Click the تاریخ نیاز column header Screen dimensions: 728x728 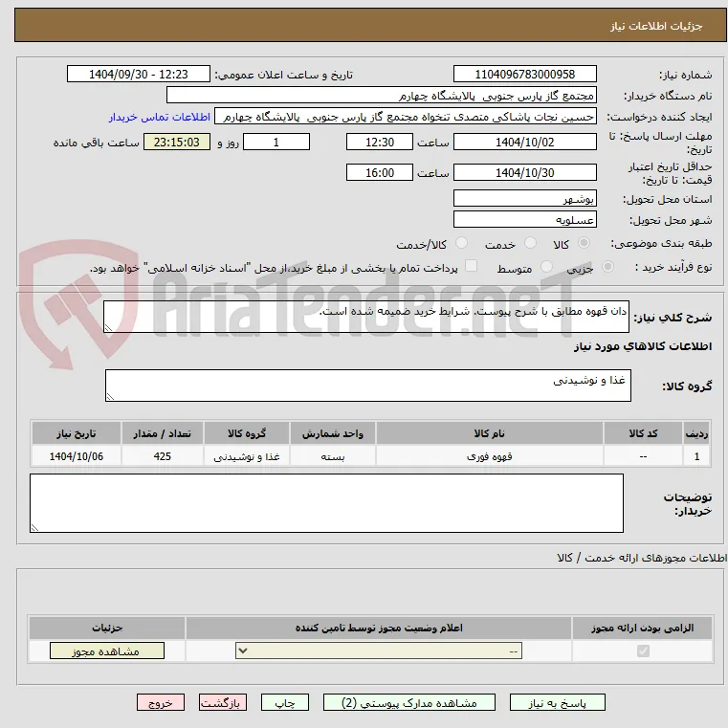click(x=77, y=433)
